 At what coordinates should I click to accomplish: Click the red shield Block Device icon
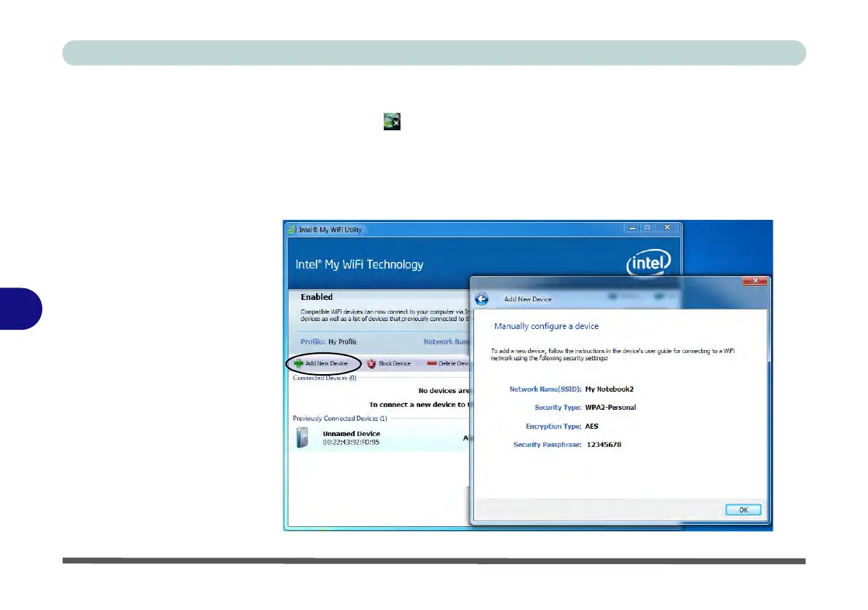coord(371,364)
